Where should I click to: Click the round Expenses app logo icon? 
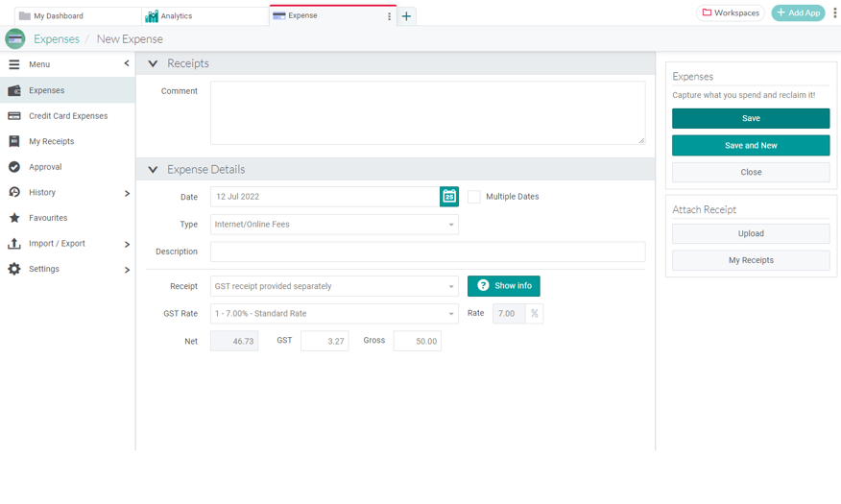click(x=15, y=39)
